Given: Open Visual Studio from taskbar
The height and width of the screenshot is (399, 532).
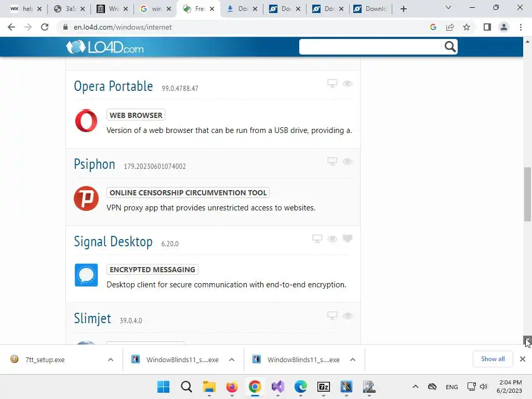Looking at the screenshot, I should [277, 387].
